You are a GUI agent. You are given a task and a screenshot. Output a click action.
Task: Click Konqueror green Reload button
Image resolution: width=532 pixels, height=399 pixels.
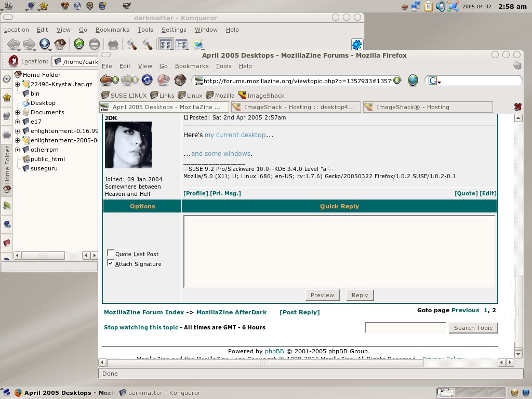[79, 44]
